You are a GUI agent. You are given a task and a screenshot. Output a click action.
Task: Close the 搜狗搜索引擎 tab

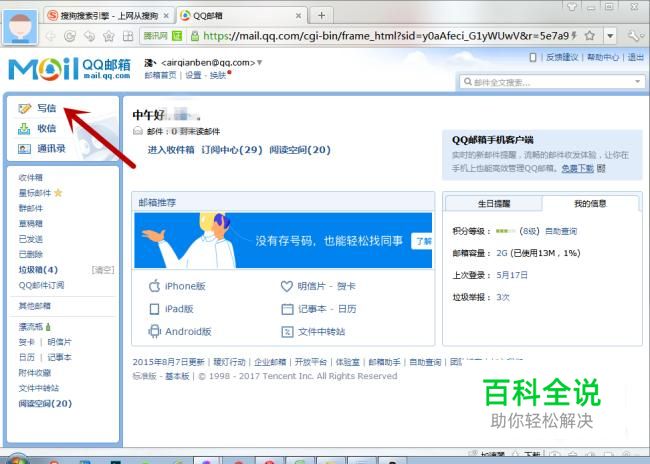(166, 16)
